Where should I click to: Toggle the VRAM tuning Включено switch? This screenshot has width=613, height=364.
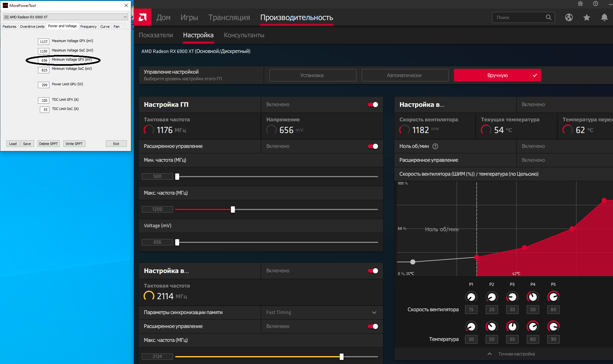pyautogui.click(x=373, y=271)
